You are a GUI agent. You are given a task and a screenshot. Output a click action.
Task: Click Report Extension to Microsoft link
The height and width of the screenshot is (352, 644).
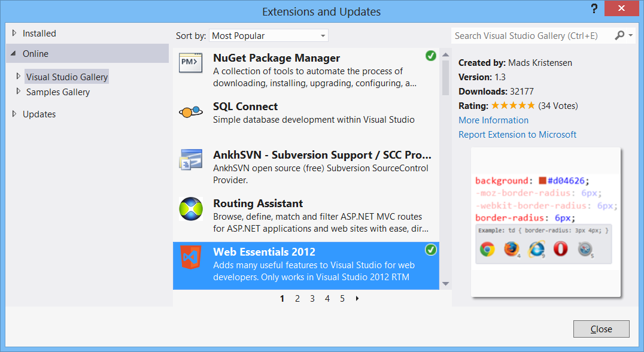coord(517,135)
